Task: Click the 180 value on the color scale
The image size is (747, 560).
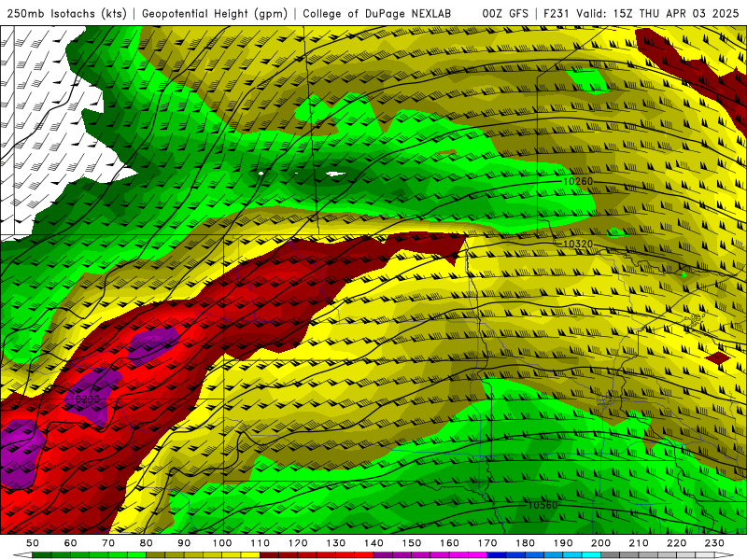Action: (525, 543)
